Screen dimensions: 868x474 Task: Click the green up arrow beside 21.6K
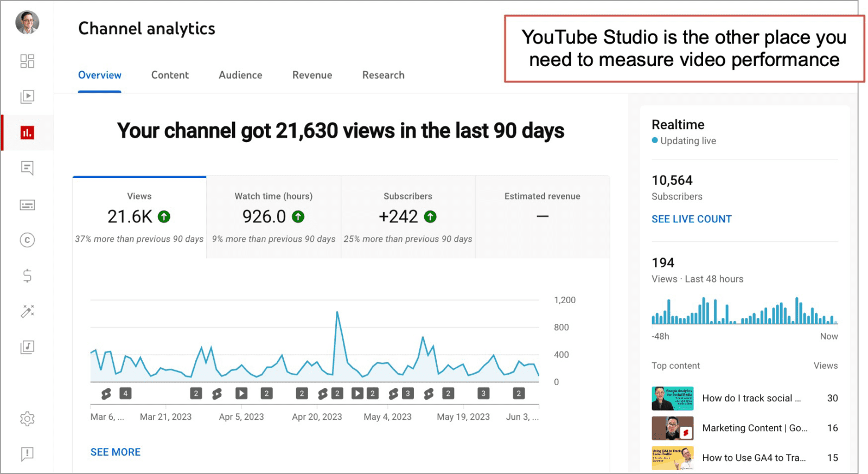click(164, 217)
